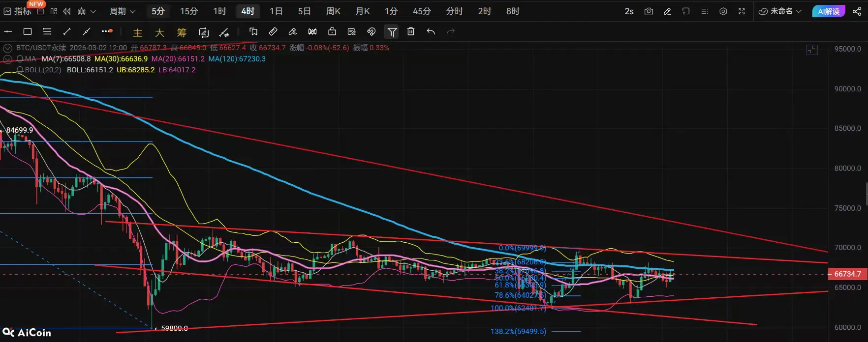Click the line-with-arrows sync drawing icon

[x=224, y=32]
